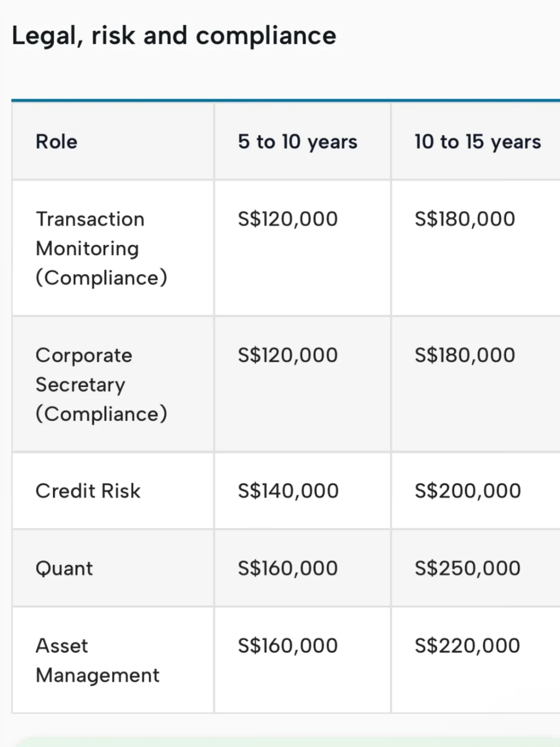Click Quant's S$160,000 salary value
560x747 pixels.
click(x=288, y=569)
